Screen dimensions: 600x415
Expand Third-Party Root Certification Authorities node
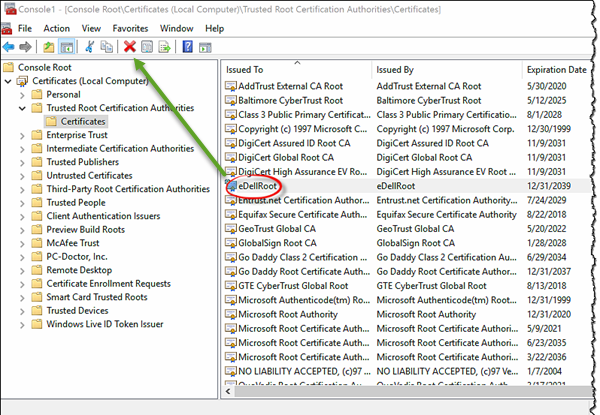pos(22,189)
